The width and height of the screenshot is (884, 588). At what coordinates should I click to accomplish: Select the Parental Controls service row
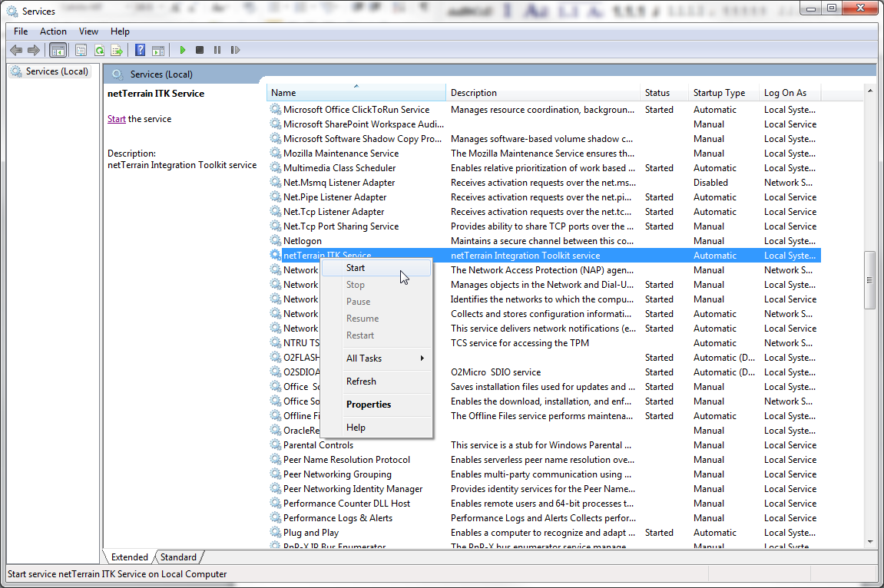(x=318, y=445)
